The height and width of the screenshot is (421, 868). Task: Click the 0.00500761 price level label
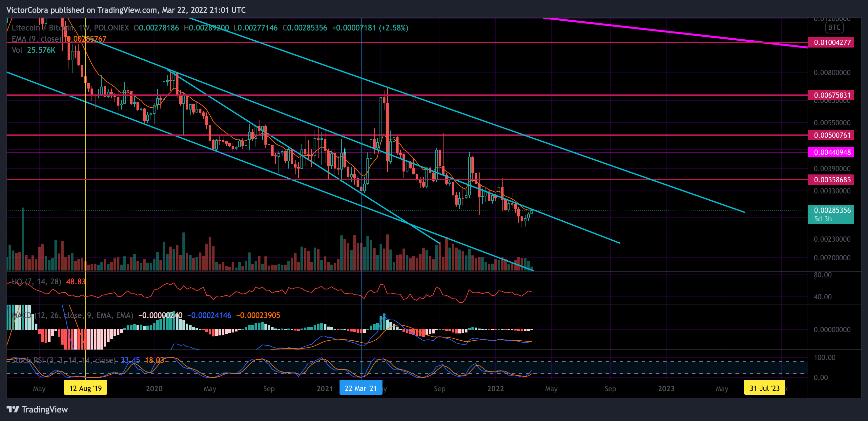tap(831, 135)
